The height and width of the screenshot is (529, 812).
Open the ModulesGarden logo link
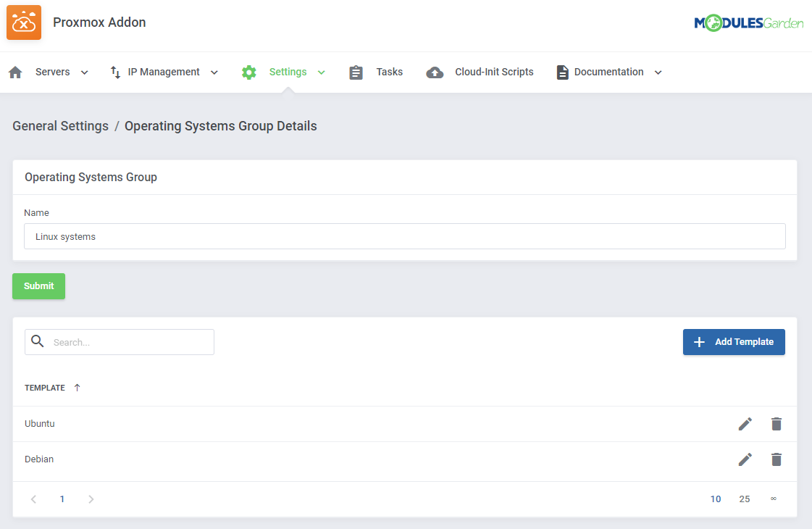tap(748, 22)
